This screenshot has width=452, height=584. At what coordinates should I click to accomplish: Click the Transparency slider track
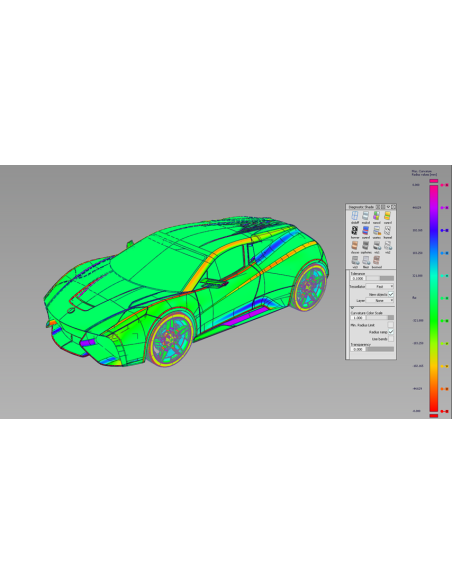380,349
